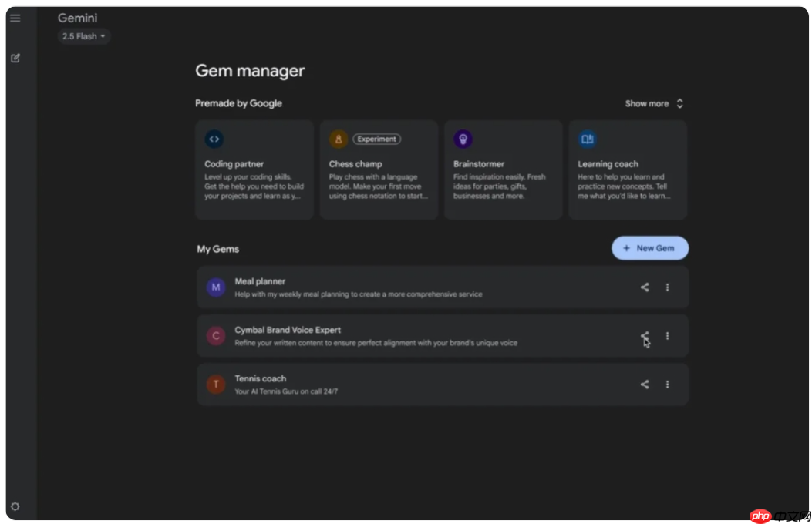Open the Tennis coach three-dot menu
Image resolution: width=812 pixels, height=524 pixels.
pos(668,385)
